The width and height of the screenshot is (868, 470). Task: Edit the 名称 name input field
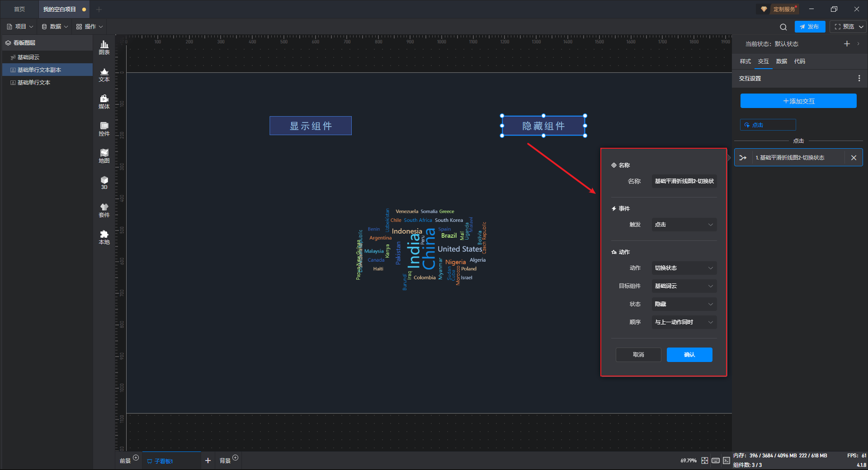point(684,181)
